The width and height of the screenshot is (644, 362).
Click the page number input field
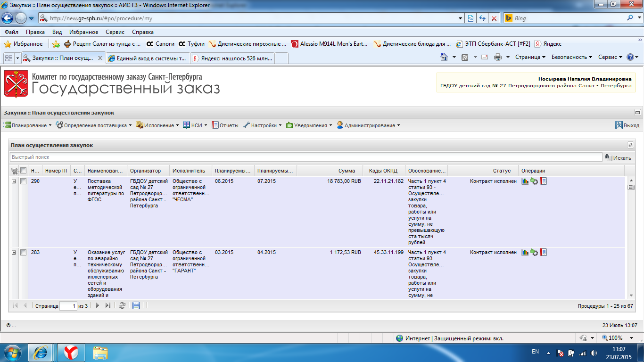[x=68, y=306]
